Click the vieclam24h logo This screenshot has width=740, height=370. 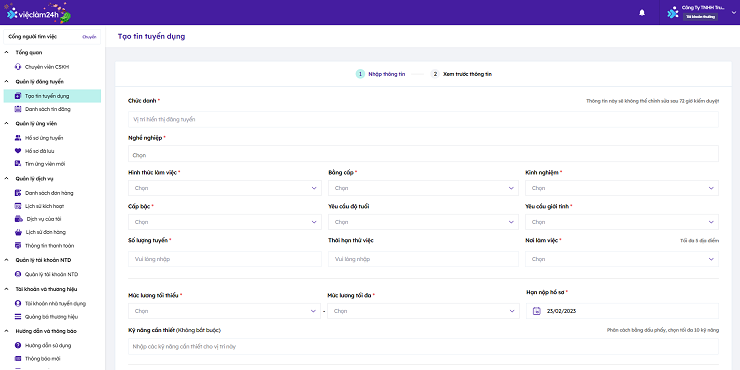[x=38, y=13]
